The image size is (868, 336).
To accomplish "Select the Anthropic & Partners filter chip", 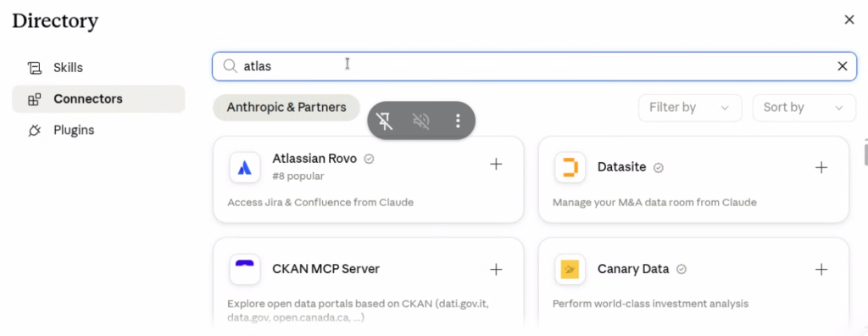I will tap(287, 108).
